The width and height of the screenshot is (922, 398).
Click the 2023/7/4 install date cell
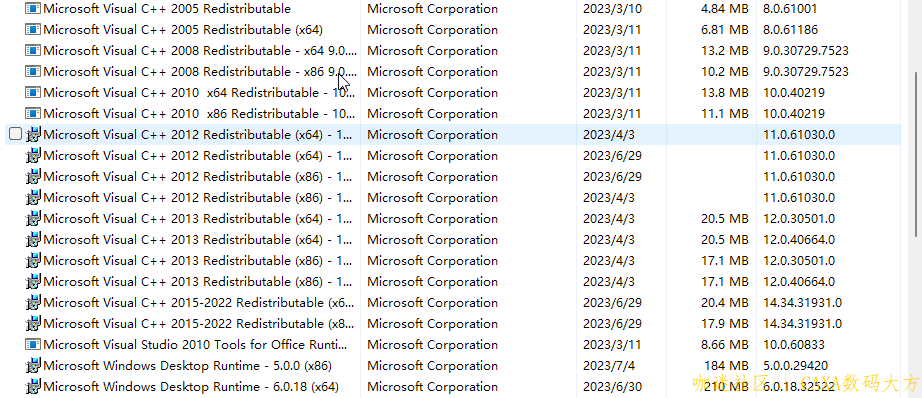[x=609, y=366]
